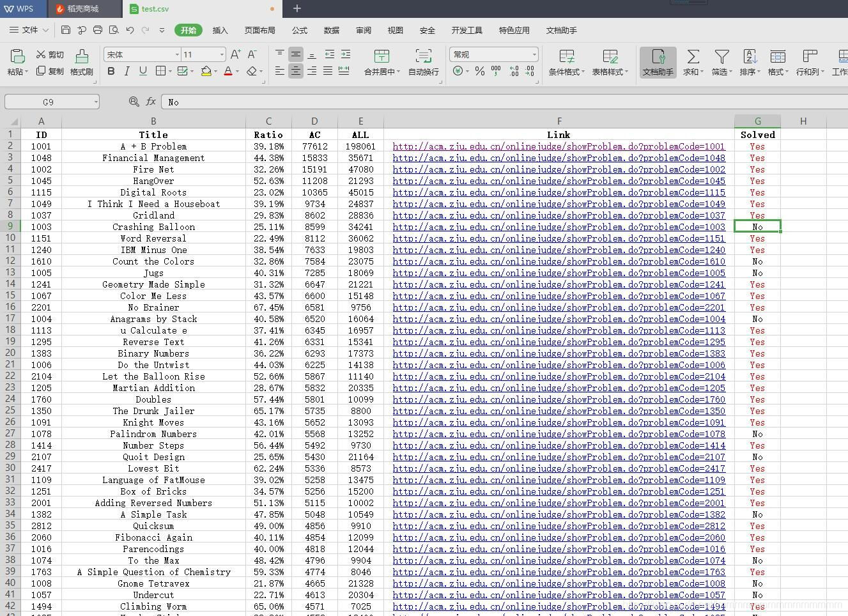The image size is (848, 616).
Task: Toggle Bold formatting
Action: point(111,71)
